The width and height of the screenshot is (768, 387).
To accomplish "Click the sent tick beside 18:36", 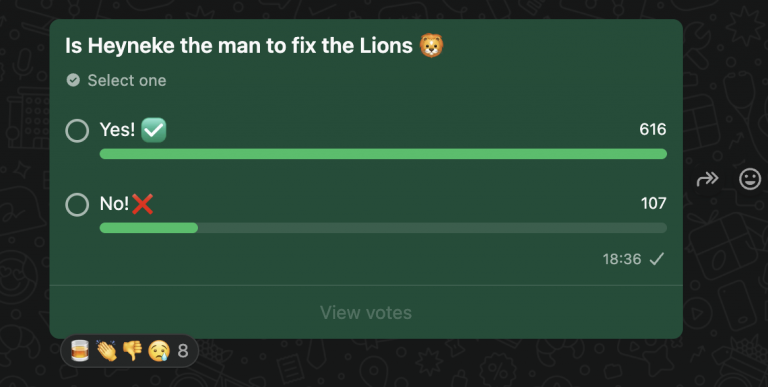I will [x=656, y=259].
